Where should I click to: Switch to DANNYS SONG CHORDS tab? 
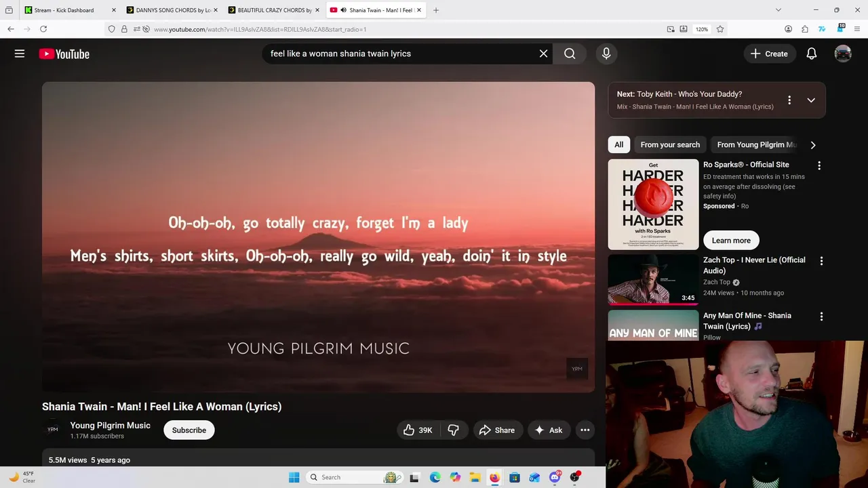pyautogui.click(x=171, y=10)
